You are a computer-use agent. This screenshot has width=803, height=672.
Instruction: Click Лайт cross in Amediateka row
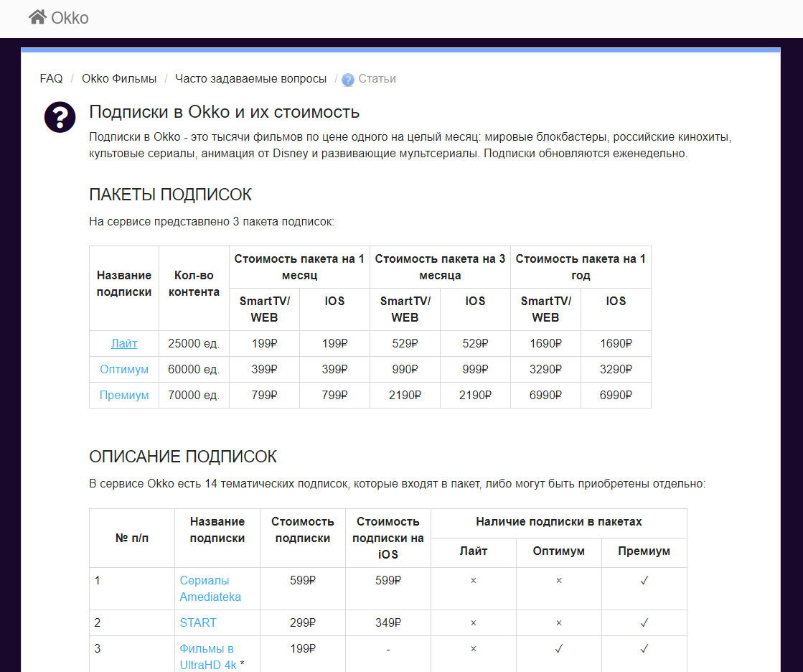pos(474,580)
